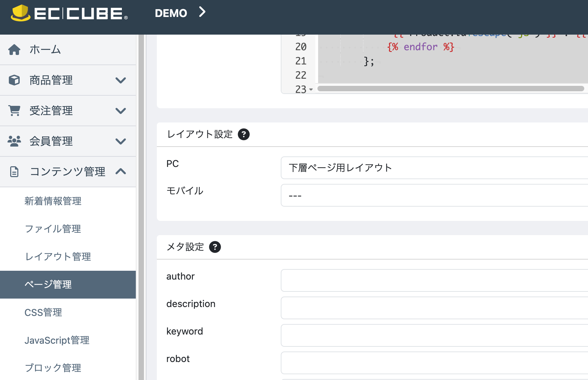Open コンテンツ管理 menu item
588x380 pixels.
(x=68, y=172)
